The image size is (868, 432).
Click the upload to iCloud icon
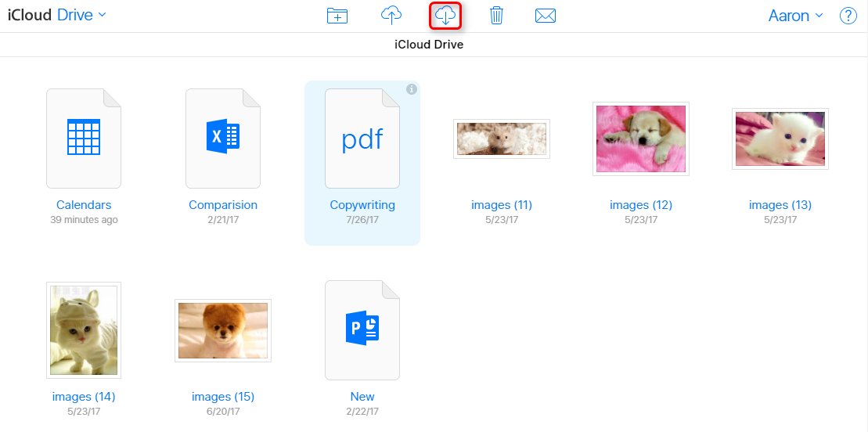391,16
